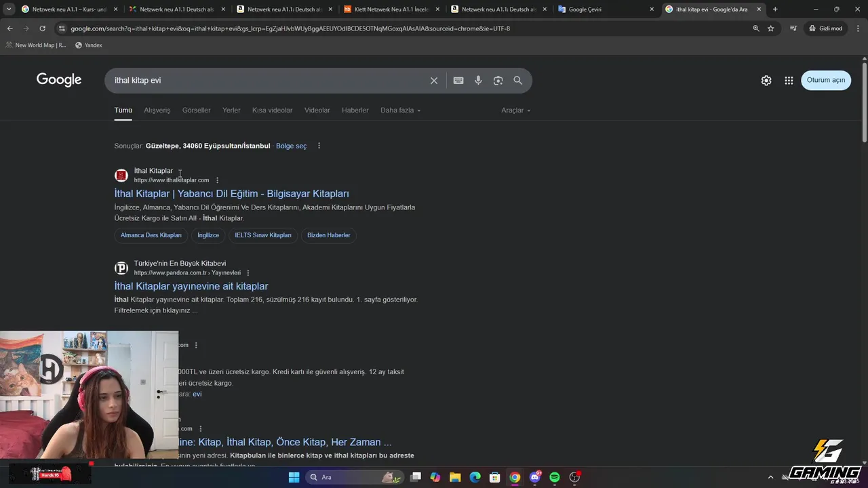The image size is (868, 488).
Task: Click the Bölge seç link
Action: tap(291, 146)
